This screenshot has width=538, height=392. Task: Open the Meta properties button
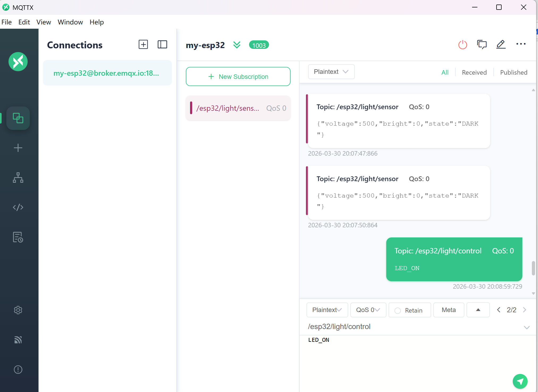(449, 310)
